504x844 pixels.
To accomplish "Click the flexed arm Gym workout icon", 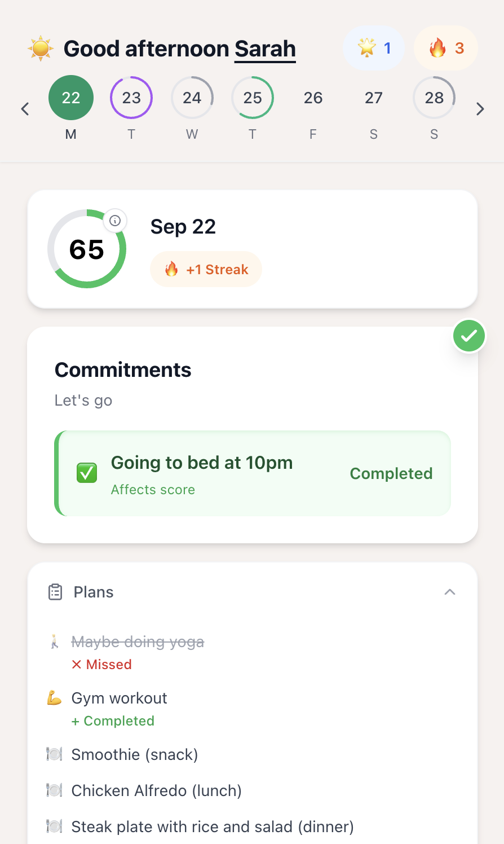I will coord(54,698).
